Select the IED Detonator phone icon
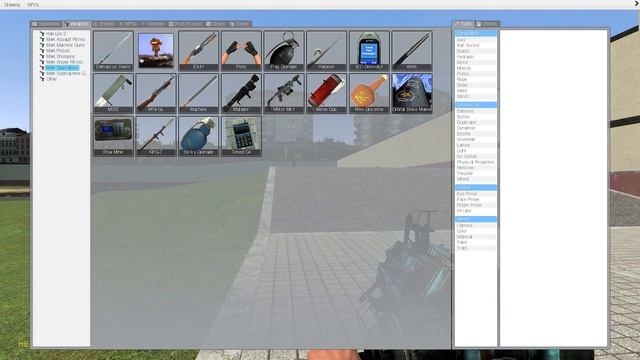Viewport: 640px width, 360px height. pyautogui.click(x=369, y=51)
